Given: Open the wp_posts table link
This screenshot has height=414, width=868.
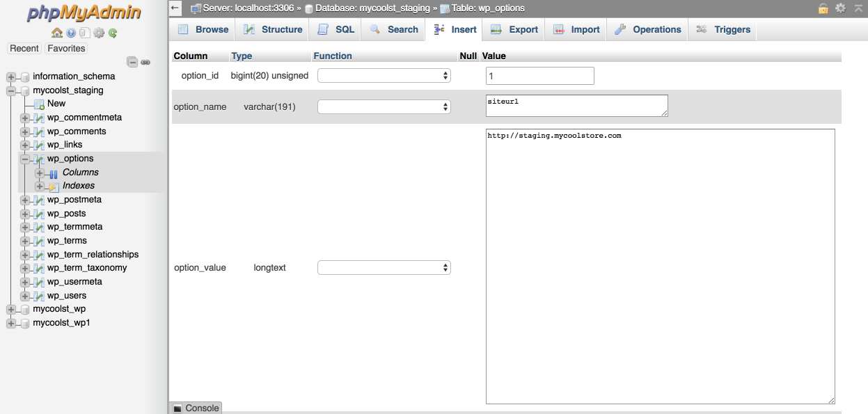Looking at the screenshot, I should pos(66,214).
